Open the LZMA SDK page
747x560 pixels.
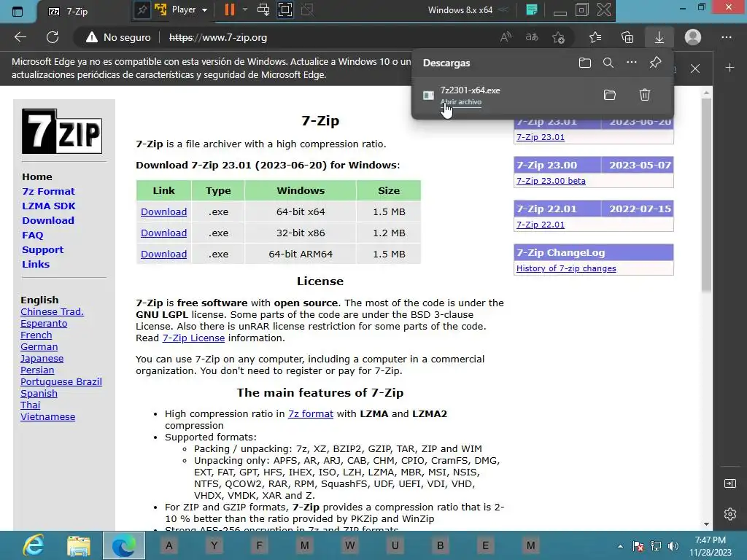tap(49, 206)
